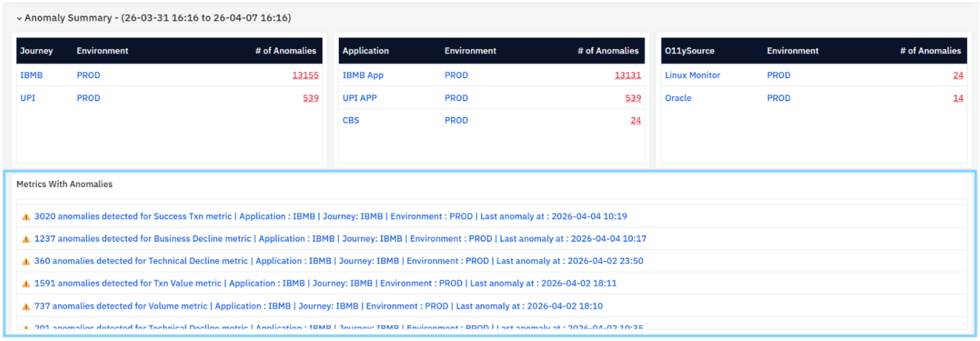Click warning icon beside Business Decline anomalies
This screenshot has height=341, width=980.
(26, 239)
